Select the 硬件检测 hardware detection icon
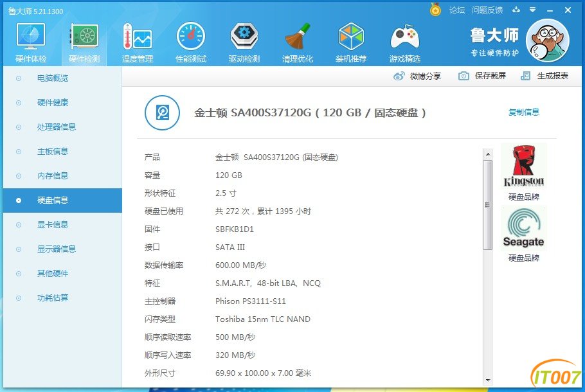 click(x=84, y=37)
